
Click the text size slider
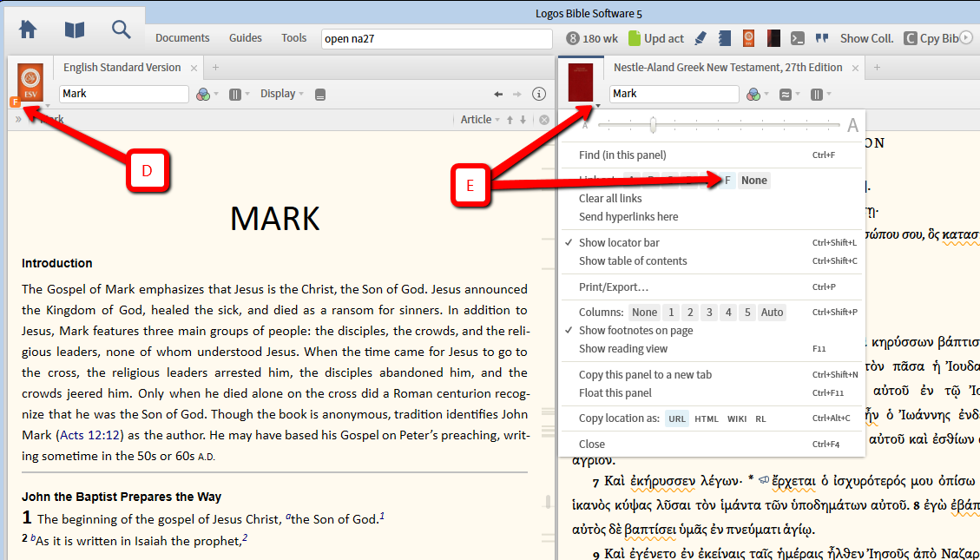[x=719, y=125]
